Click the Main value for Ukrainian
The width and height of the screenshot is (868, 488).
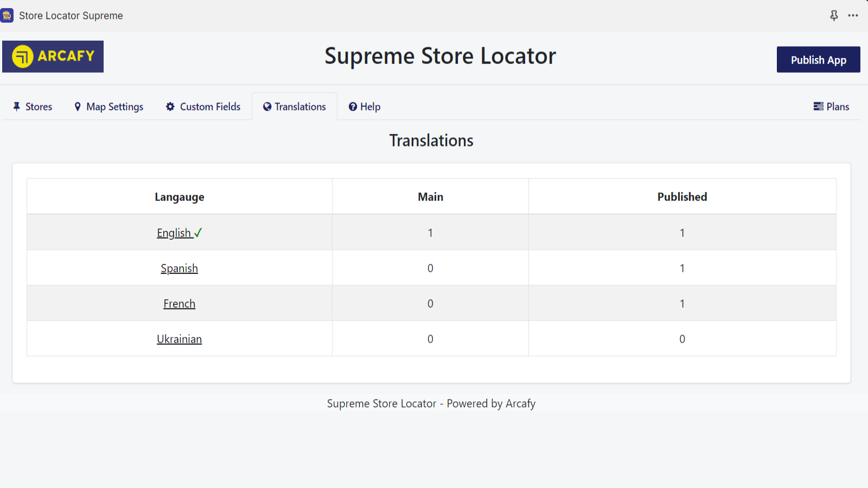[x=430, y=339]
